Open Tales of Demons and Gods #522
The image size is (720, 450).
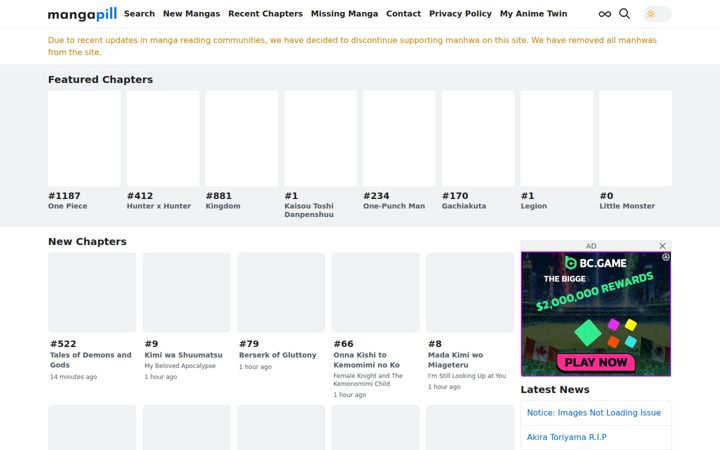point(92,292)
